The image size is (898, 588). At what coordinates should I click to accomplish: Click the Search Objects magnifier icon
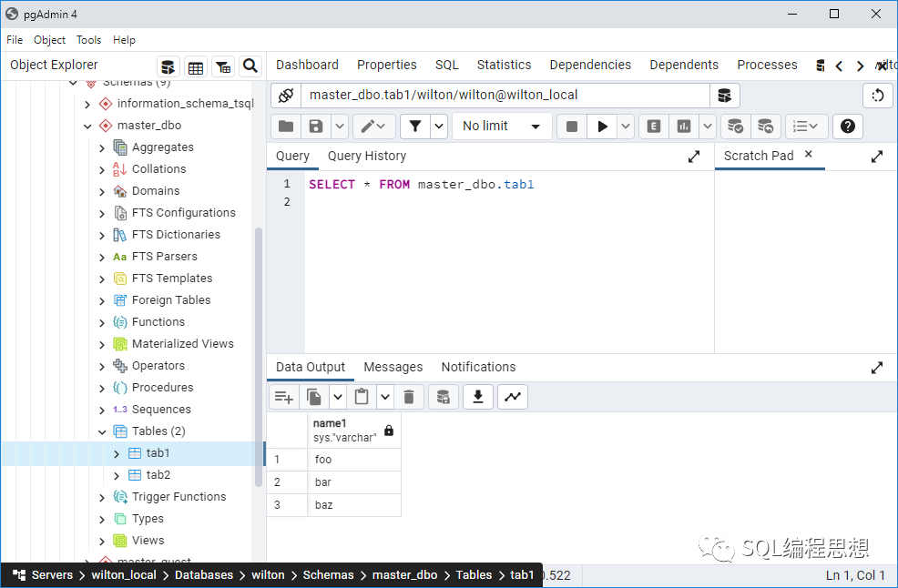point(250,66)
